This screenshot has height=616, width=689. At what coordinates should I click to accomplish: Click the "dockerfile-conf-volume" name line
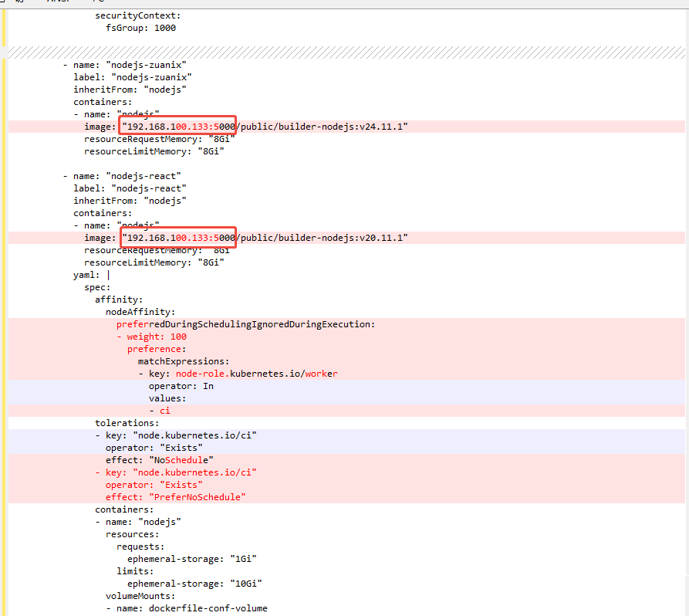(x=186, y=608)
